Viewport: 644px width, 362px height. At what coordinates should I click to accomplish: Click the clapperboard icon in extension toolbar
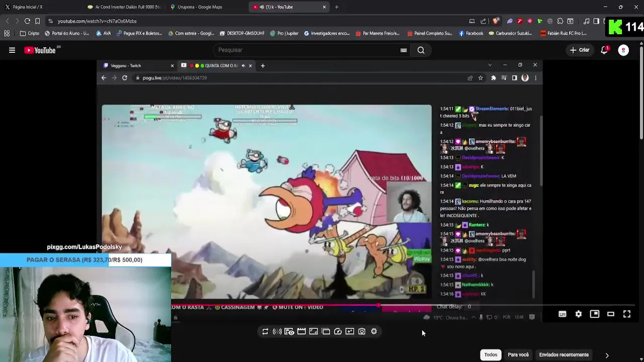(301, 331)
